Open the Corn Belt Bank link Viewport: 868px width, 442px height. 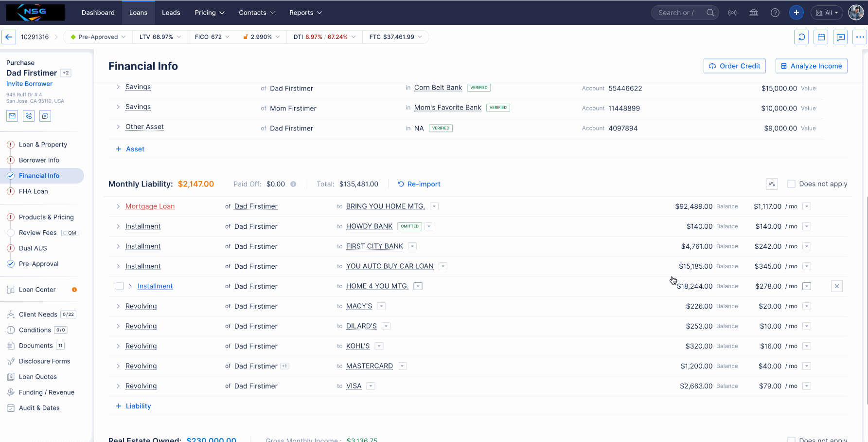point(438,88)
